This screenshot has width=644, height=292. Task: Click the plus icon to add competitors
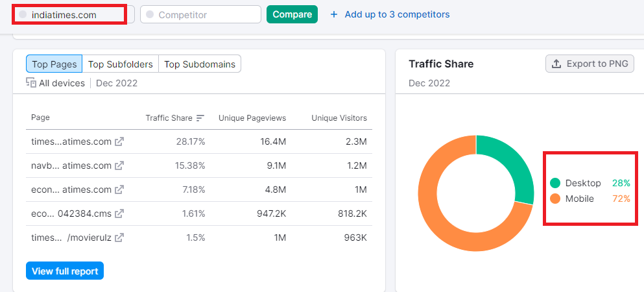pyautogui.click(x=334, y=14)
